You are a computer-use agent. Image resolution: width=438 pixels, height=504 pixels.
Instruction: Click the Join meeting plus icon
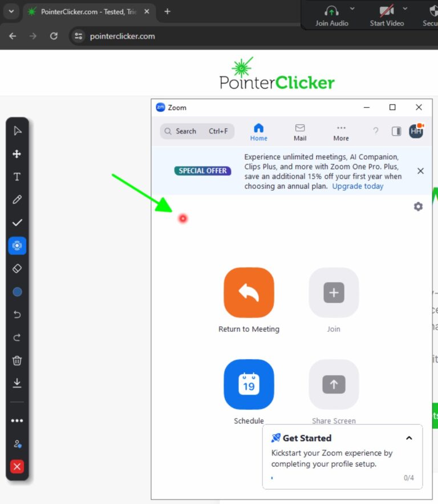334,292
